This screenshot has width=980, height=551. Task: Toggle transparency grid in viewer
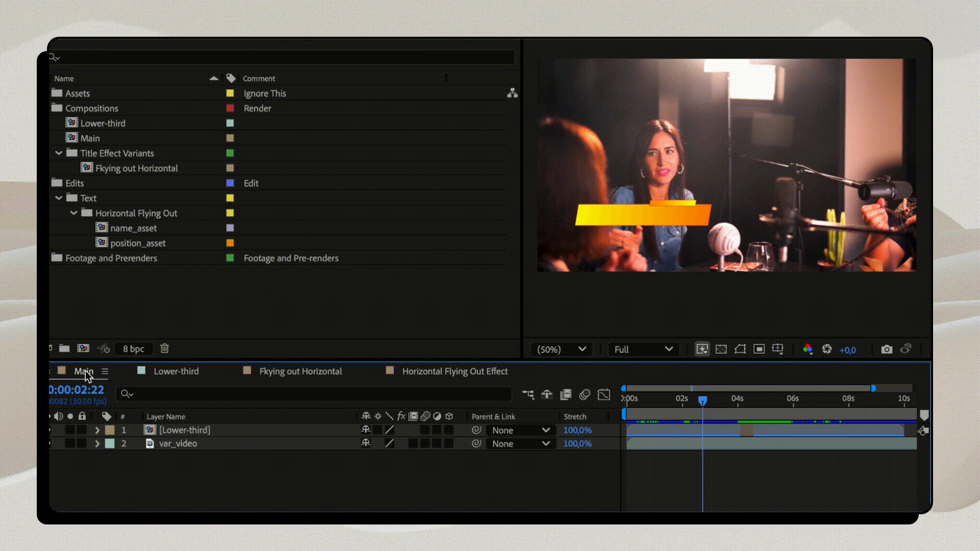[721, 349]
